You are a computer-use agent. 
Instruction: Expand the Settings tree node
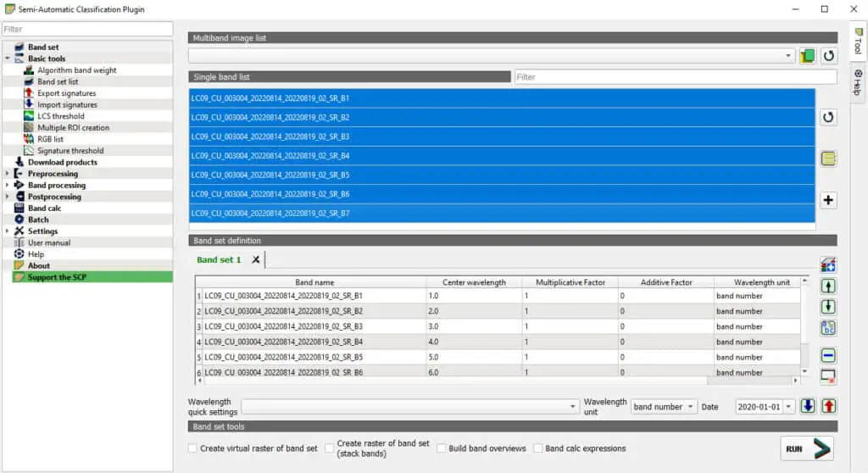click(x=7, y=231)
